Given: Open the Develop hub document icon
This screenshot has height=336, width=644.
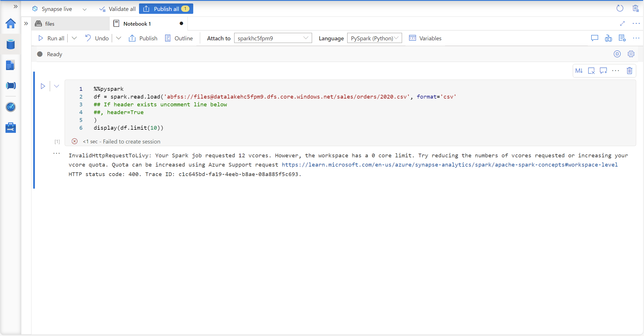Looking at the screenshot, I should (10, 65).
